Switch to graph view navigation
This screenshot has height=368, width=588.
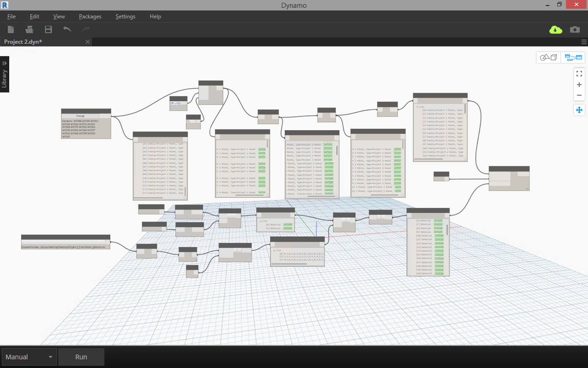573,57
